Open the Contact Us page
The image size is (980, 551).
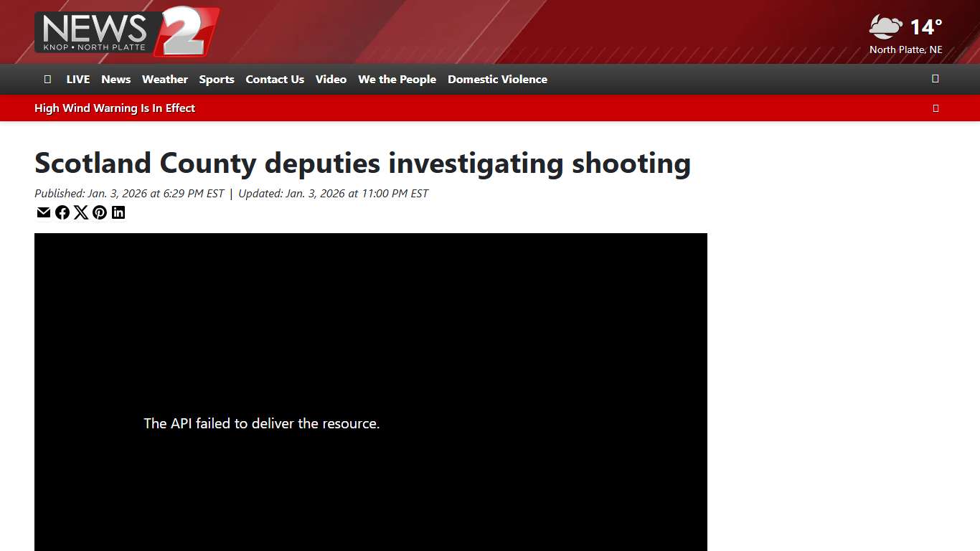click(x=275, y=79)
